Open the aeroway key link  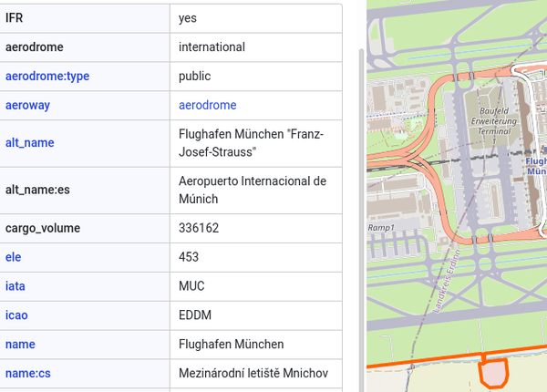[27, 105]
